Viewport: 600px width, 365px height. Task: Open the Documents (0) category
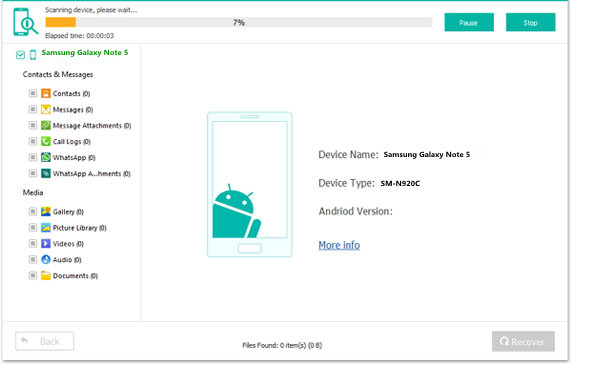(75, 276)
